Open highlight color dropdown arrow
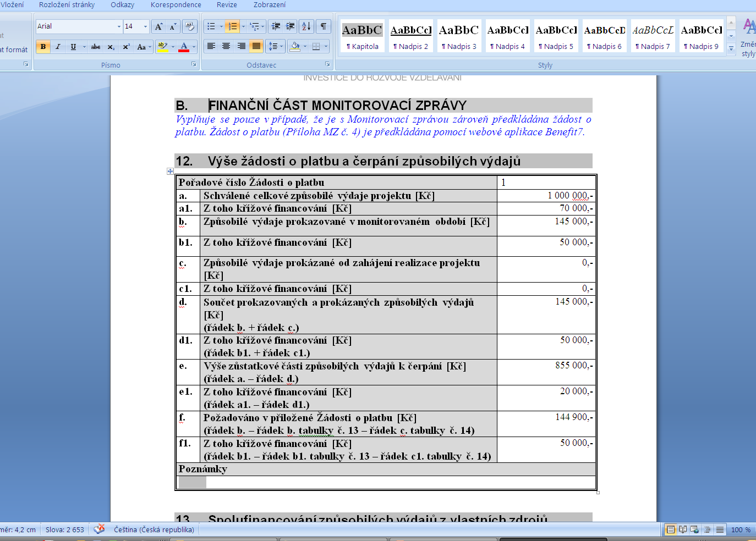 click(x=172, y=47)
